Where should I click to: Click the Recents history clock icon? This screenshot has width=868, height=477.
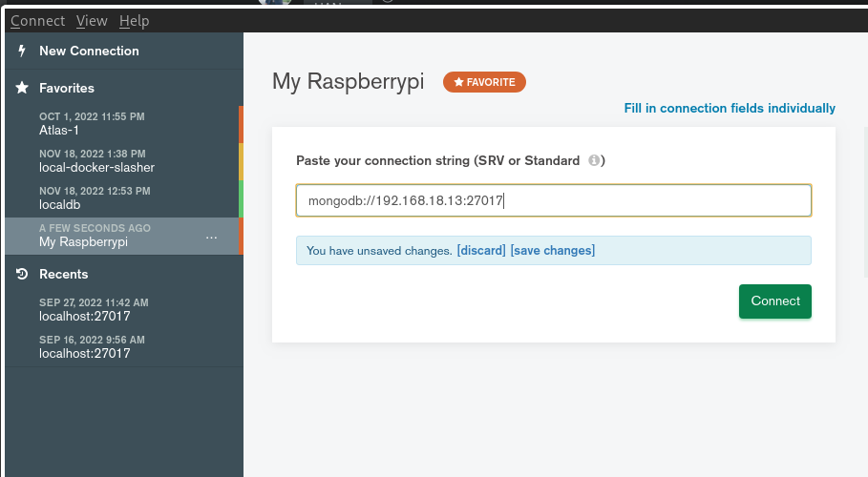pyautogui.click(x=22, y=274)
